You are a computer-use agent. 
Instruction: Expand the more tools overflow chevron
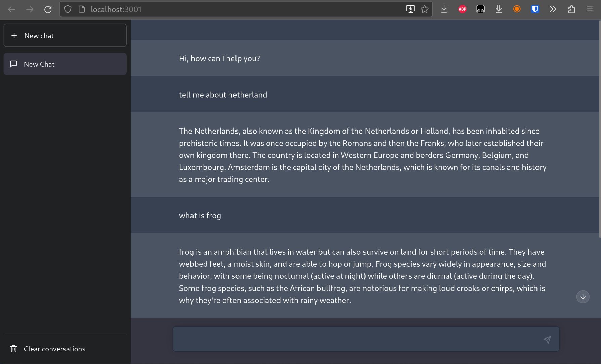click(553, 9)
